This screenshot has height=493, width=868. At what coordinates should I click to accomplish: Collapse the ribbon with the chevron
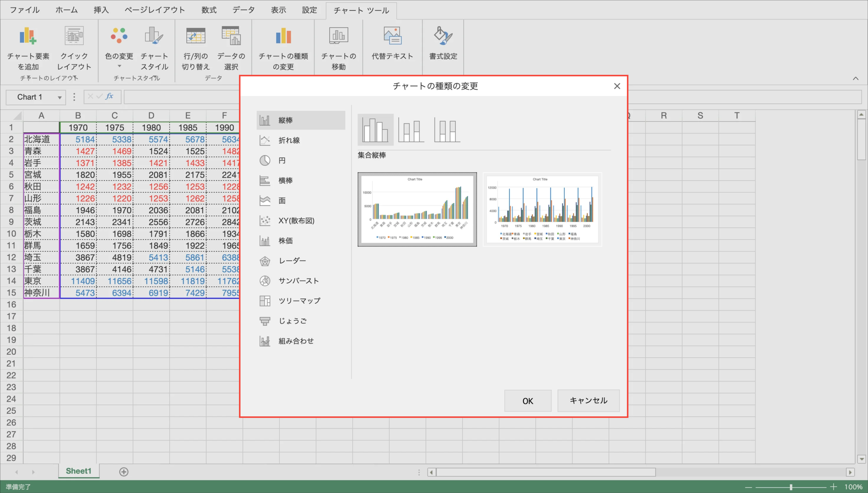click(856, 79)
